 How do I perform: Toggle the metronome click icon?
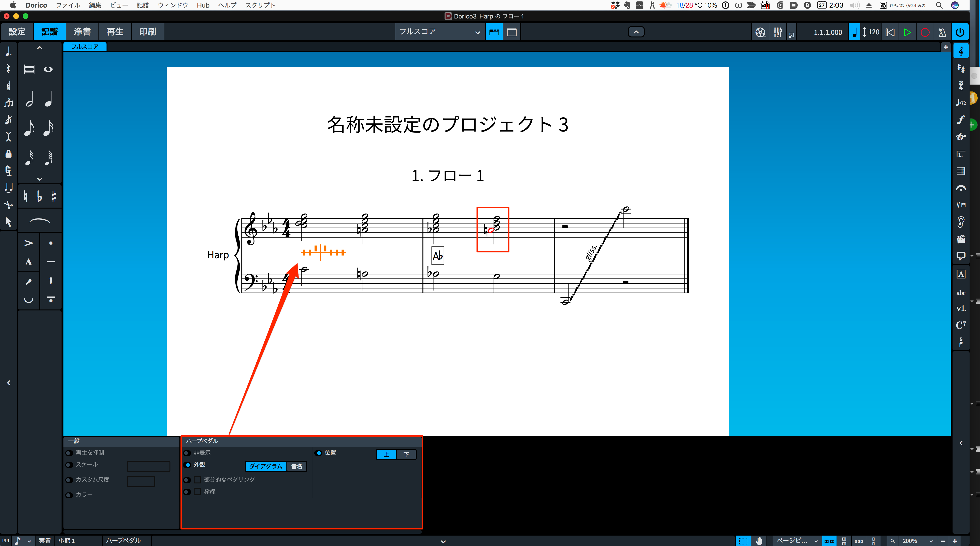pos(942,32)
